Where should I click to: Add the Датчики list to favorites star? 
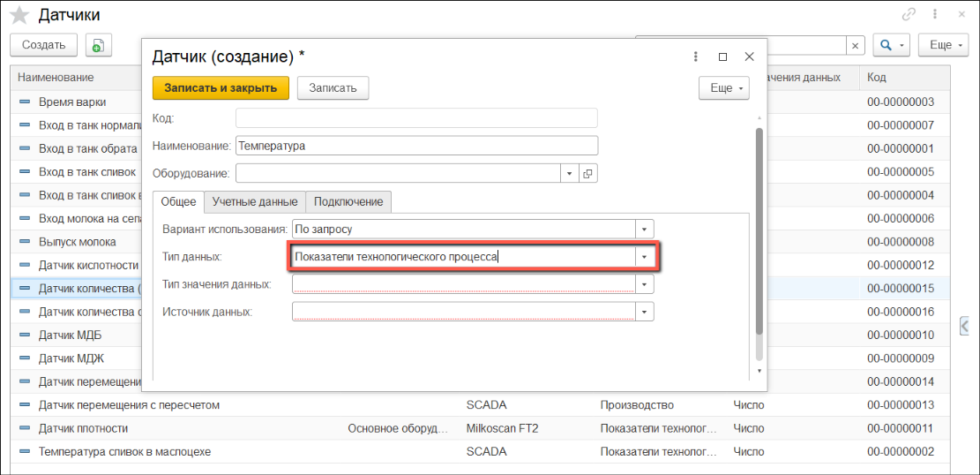click(19, 15)
